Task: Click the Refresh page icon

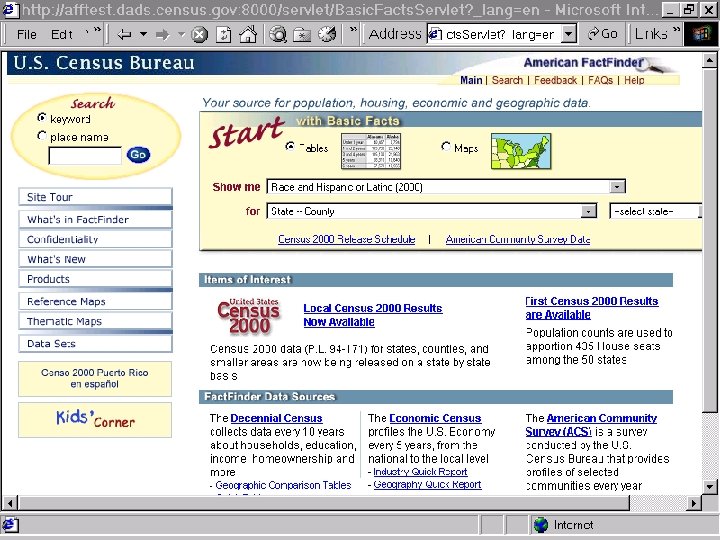Action: (224, 34)
